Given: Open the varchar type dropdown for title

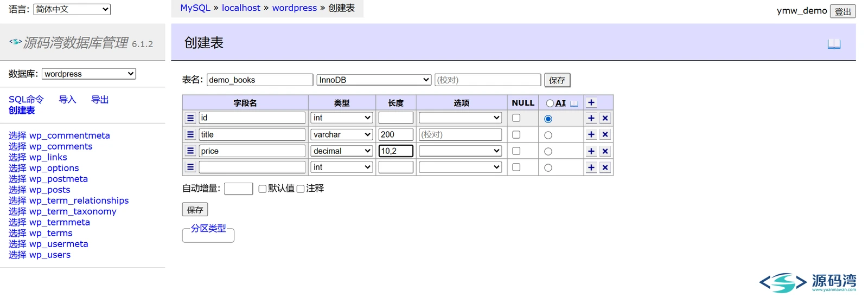Looking at the screenshot, I should (x=342, y=134).
